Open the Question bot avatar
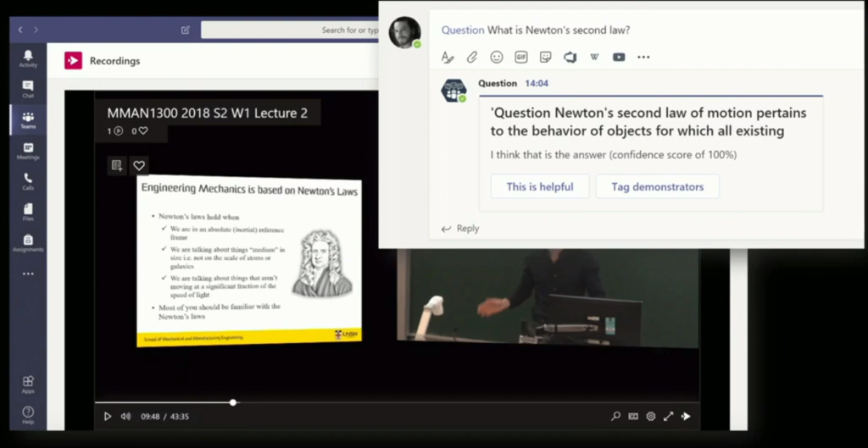868x448 pixels. 453,90
